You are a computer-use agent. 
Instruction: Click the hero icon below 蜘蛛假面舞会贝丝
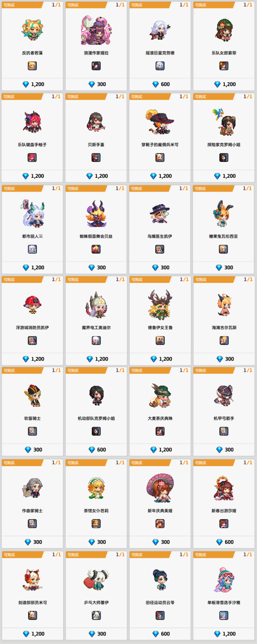click(96, 249)
